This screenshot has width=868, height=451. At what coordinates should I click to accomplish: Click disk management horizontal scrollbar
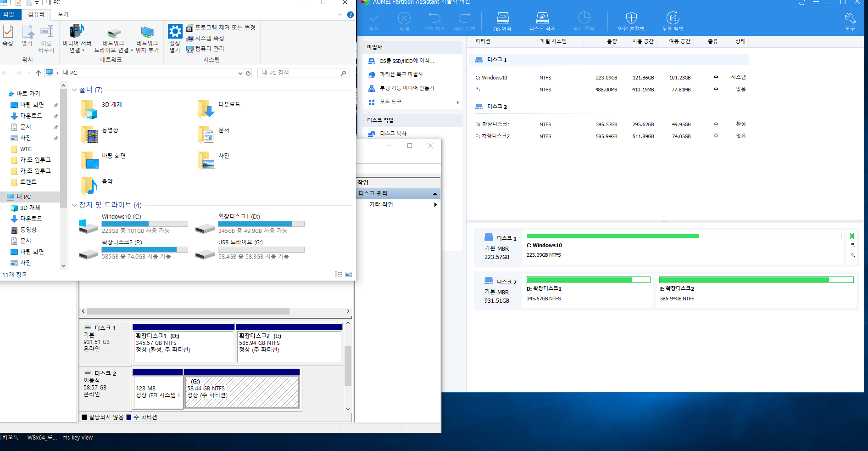[x=188, y=311]
